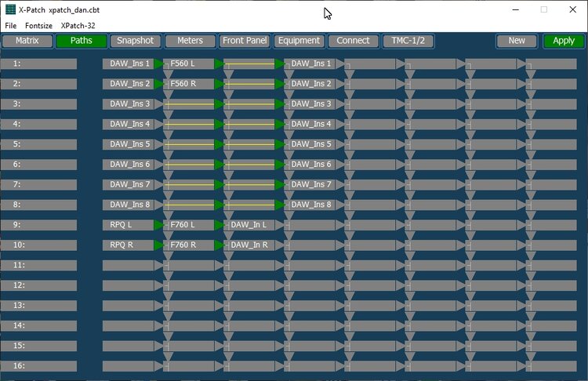Click the RPQ L source cell
The height and width of the screenshot is (381, 588).
[129, 225]
